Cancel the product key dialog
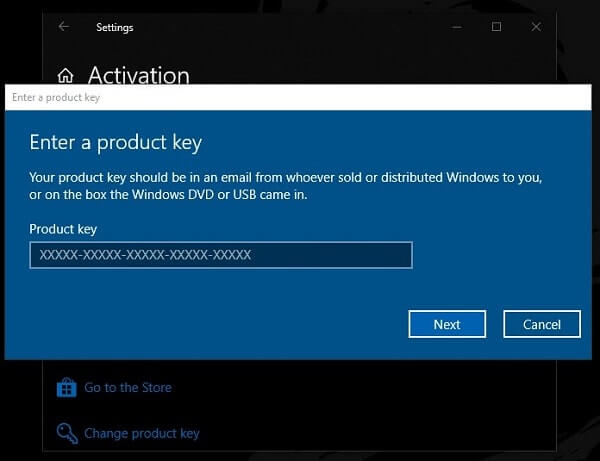The height and width of the screenshot is (461, 600). pyautogui.click(x=542, y=324)
